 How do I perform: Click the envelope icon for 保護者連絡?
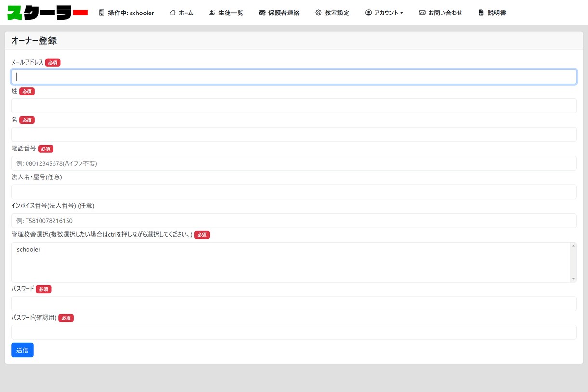point(262,13)
